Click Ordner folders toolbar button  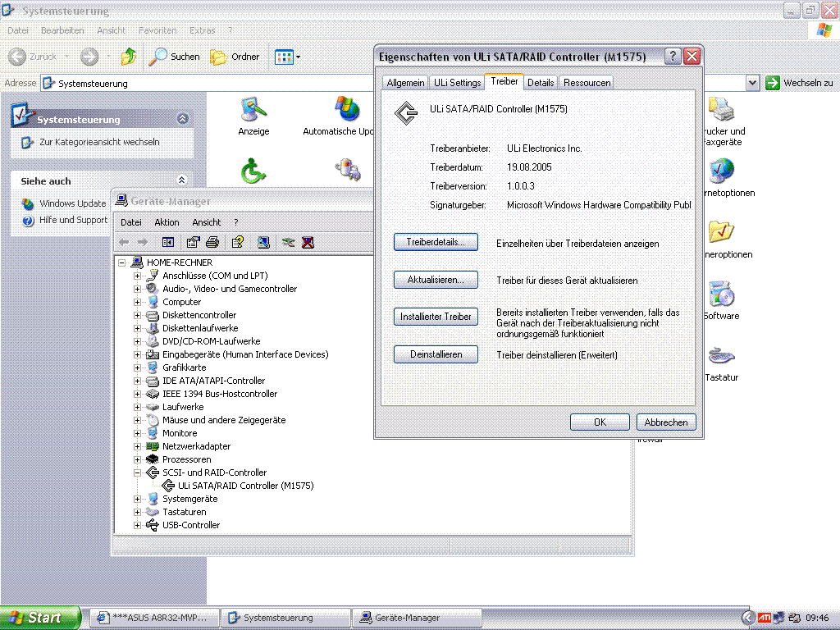point(235,57)
